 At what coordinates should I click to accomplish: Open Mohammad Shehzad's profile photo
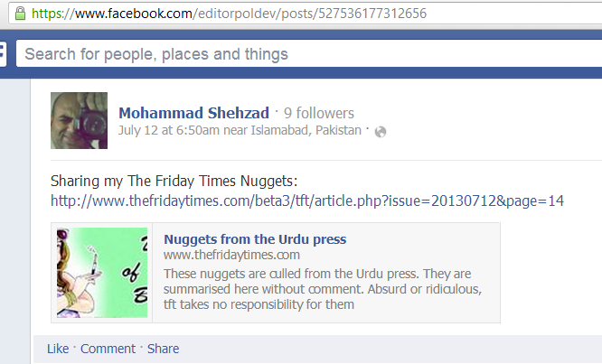coord(79,120)
